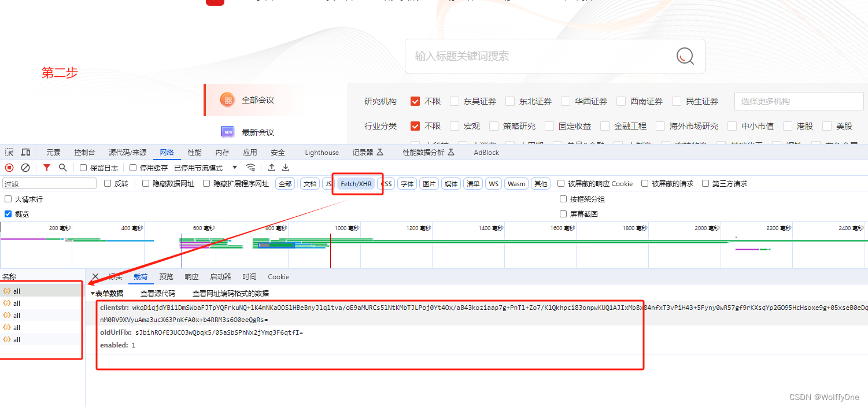Filter requests by 字体 type

[x=407, y=184]
